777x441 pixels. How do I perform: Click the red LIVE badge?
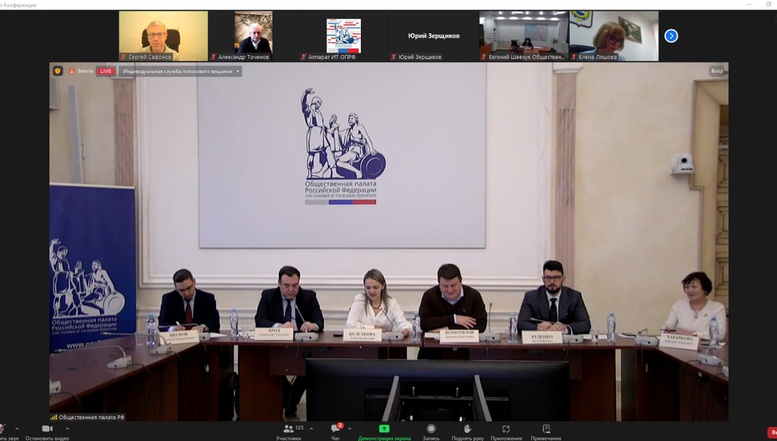[105, 71]
